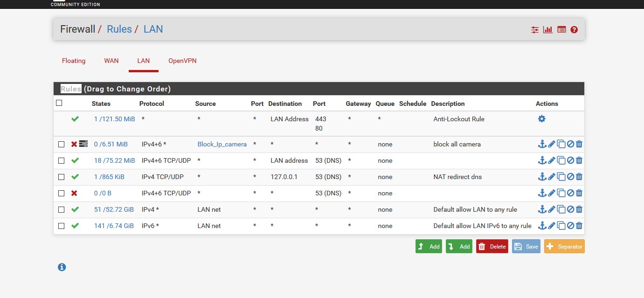Edit the LAN address 53 (DNS) rule
644x298 pixels.
tap(552, 160)
